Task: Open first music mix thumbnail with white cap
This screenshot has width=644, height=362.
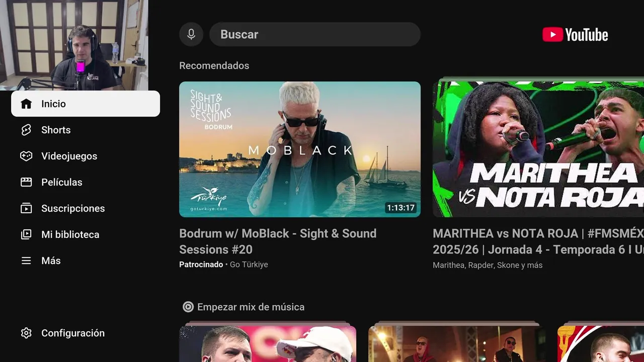Action: (268, 344)
